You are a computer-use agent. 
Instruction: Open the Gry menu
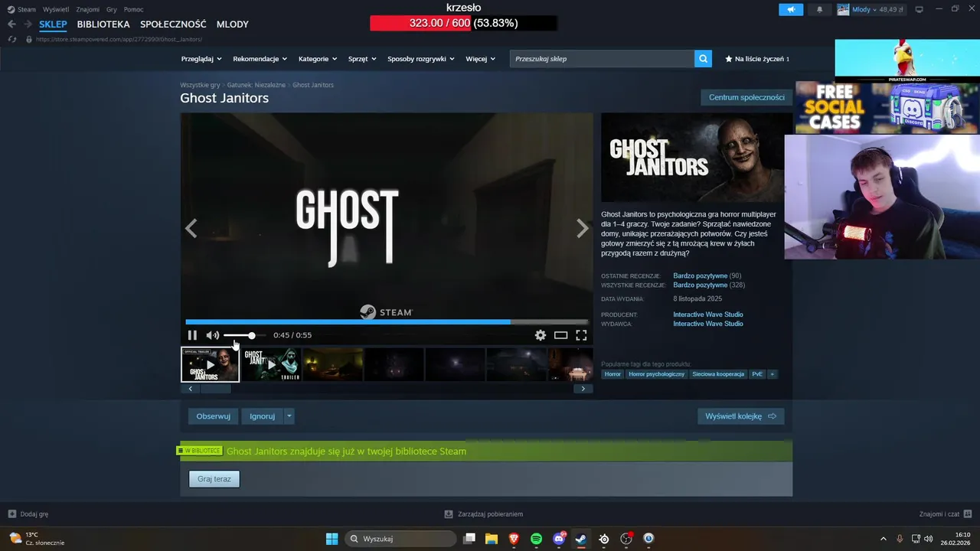click(x=112, y=9)
